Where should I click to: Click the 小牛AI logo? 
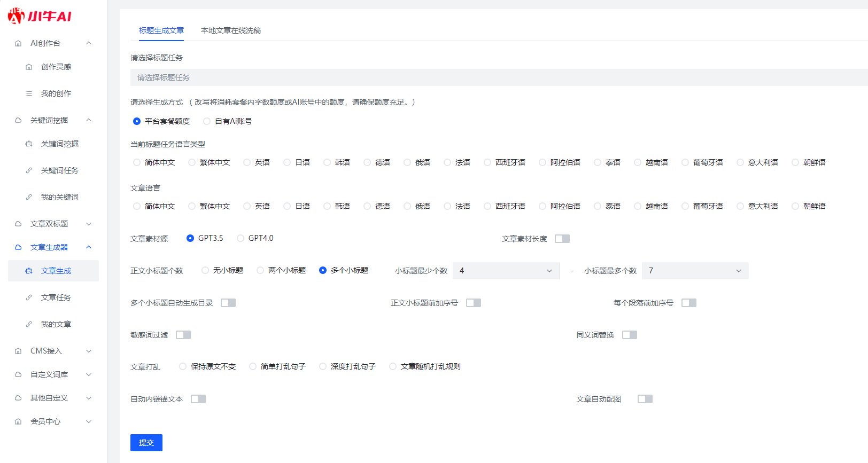coord(40,16)
